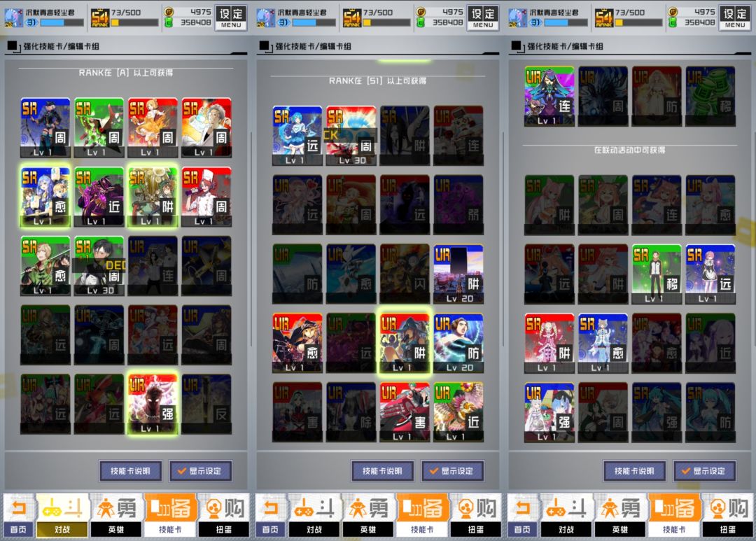
Task: Select SR 近 purple card in left panel
Action: [99, 197]
